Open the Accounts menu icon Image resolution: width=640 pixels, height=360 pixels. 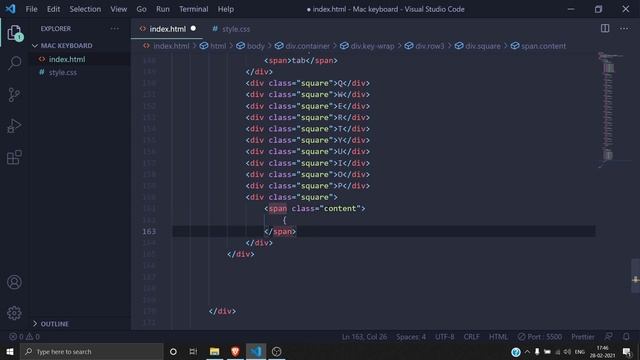click(x=14, y=282)
